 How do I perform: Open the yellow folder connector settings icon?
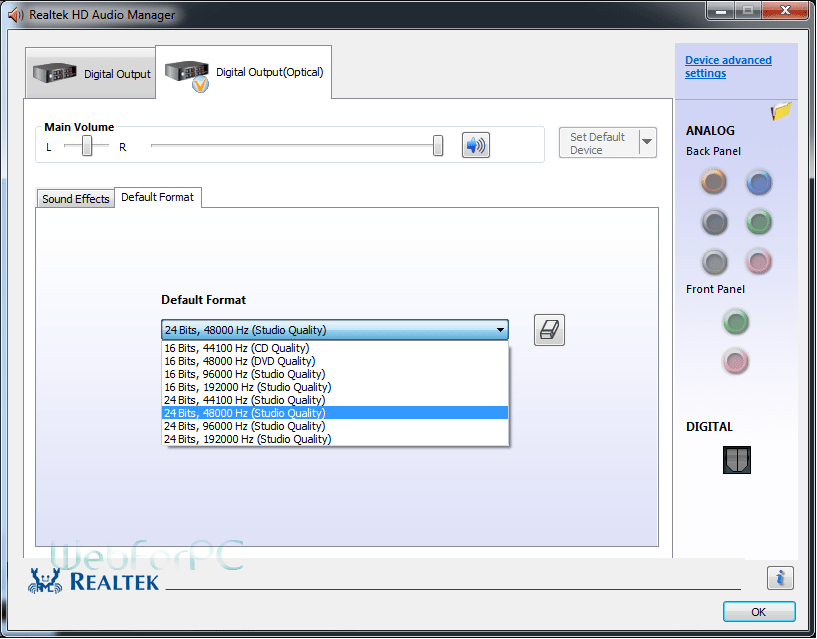781,110
